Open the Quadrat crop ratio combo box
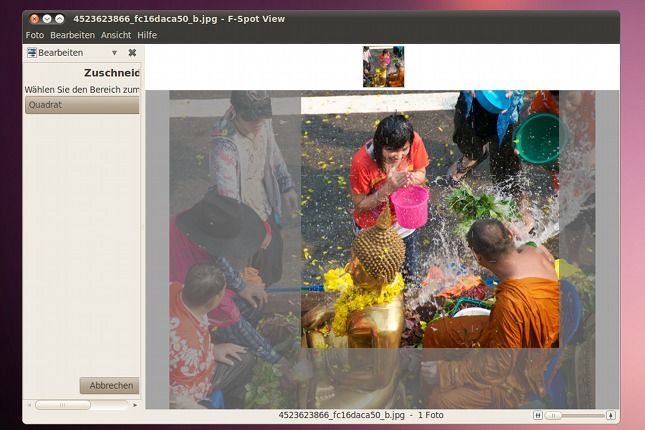Screen dimensions: 645x430 [82, 105]
